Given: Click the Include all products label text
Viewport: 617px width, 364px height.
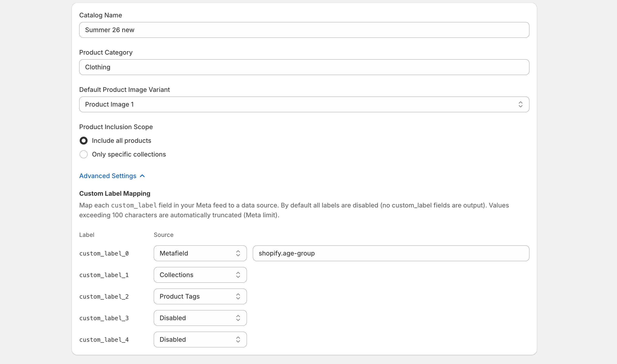Looking at the screenshot, I should point(122,141).
